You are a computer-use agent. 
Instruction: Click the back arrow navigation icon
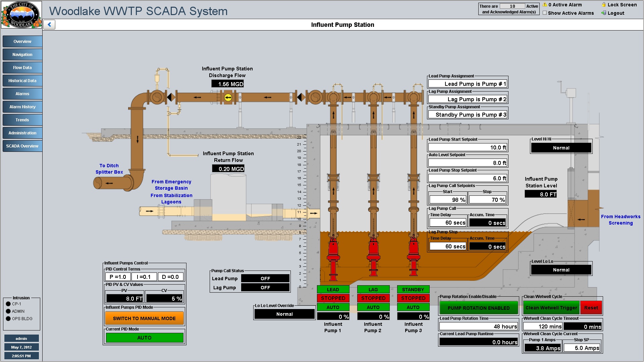point(49,24)
